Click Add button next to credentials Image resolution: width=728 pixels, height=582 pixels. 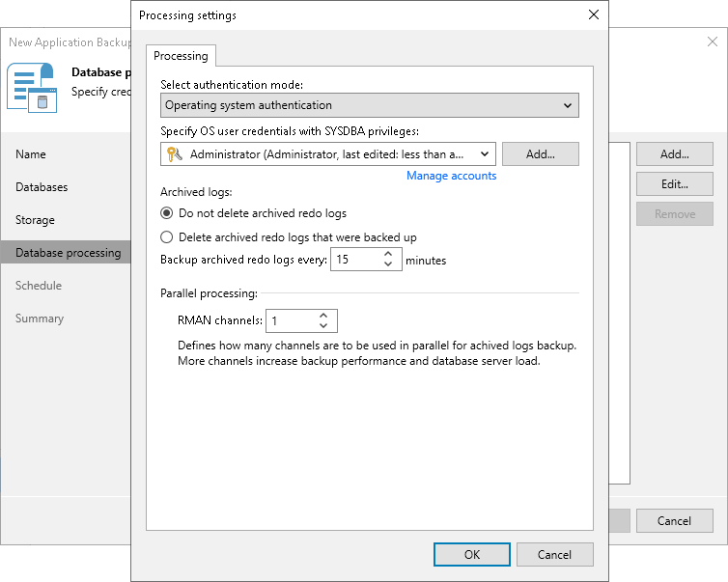pyautogui.click(x=541, y=154)
